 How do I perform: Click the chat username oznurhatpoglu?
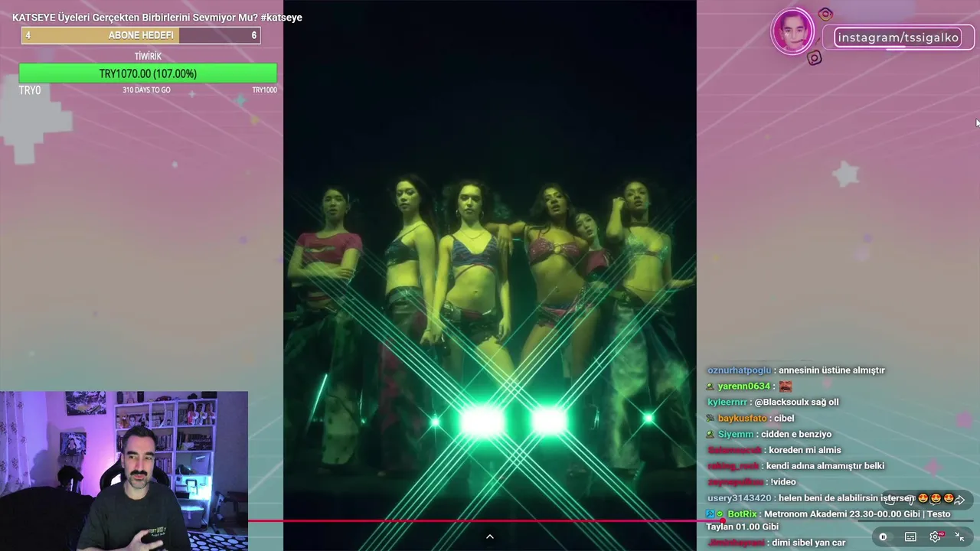[x=739, y=370]
